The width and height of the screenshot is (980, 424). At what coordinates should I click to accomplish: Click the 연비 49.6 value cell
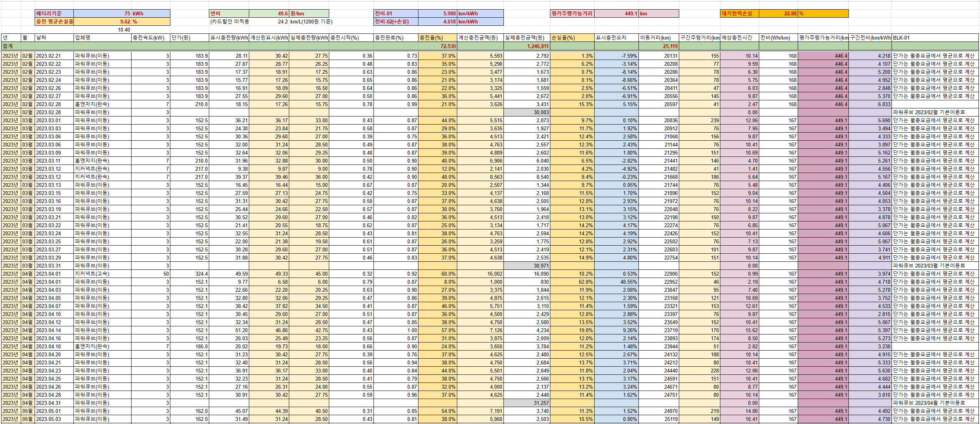click(x=269, y=13)
